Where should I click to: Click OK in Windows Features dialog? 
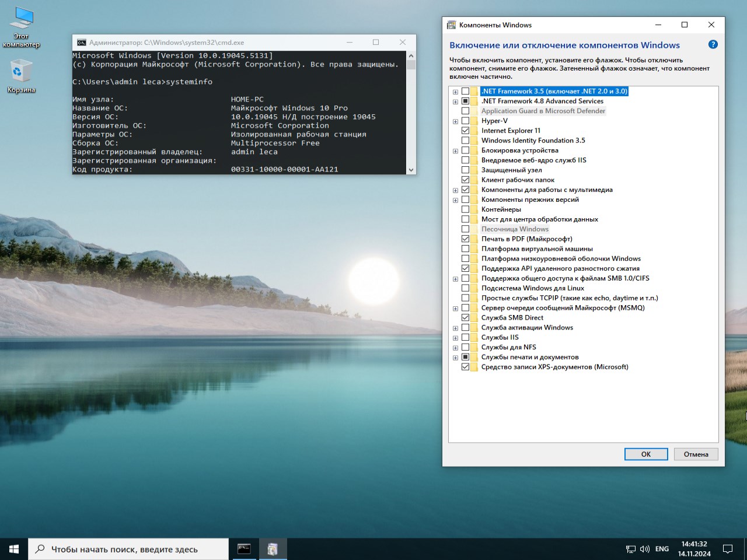(x=646, y=454)
